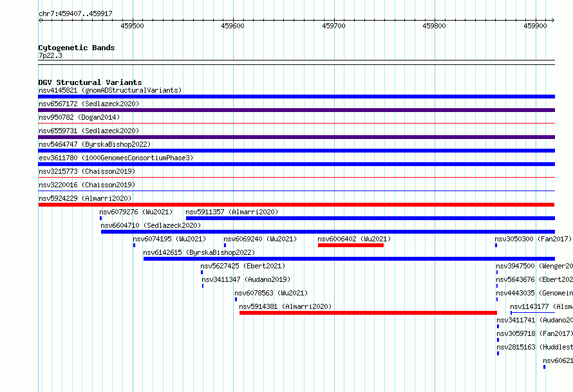Image resolution: width=573 pixels, height=392 pixels.
Task: Click the small blue nsv3411741 marker
Action: tap(498, 326)
